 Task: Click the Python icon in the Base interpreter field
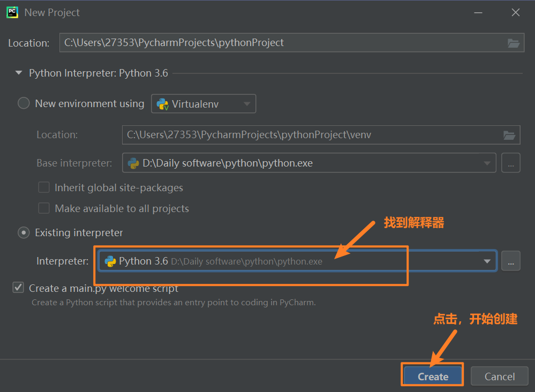pyautogui.click(x=133, y=163)
